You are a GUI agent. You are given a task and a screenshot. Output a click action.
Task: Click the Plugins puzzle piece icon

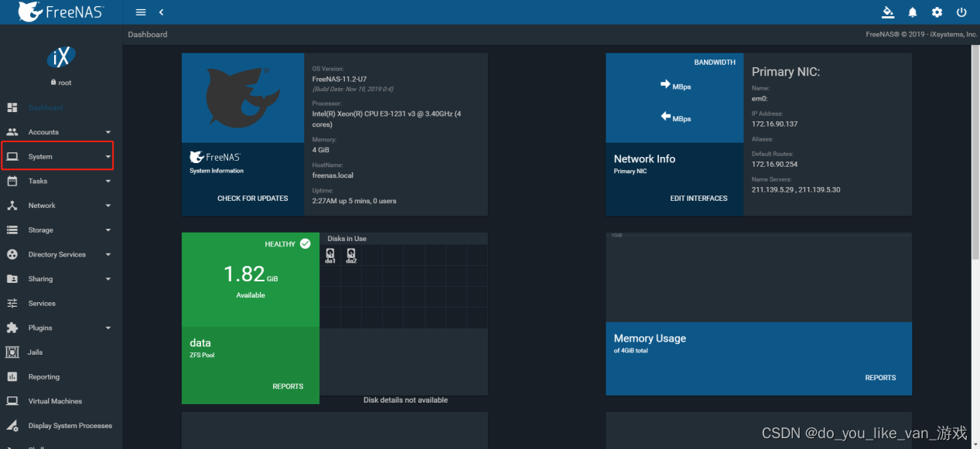tap(12, 328)
